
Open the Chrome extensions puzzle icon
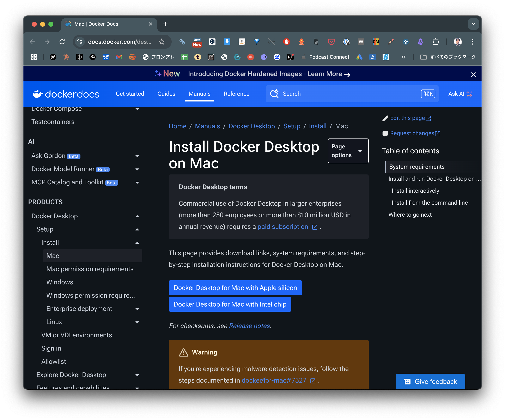pos(436,42)
